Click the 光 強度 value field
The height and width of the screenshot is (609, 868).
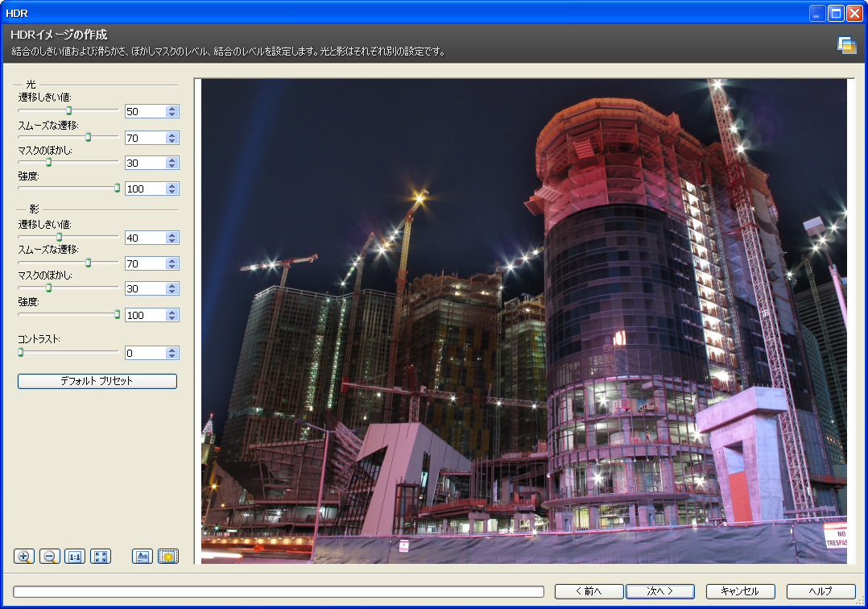pyautogui.click(x=144, y=188)
